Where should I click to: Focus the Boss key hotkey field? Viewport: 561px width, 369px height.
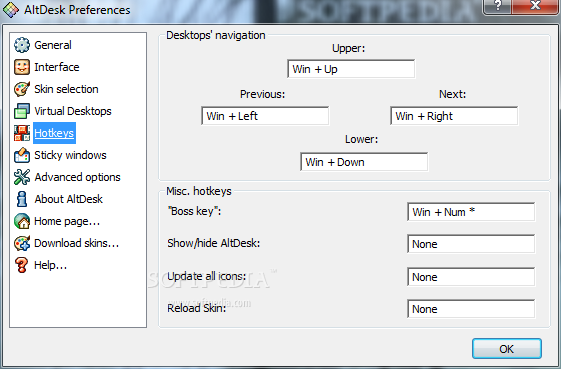point(471,212)
